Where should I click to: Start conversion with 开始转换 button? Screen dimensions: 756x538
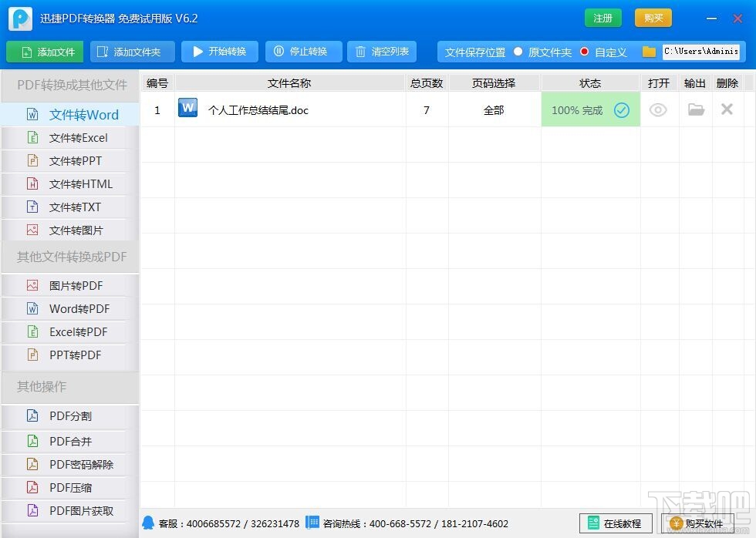pyautogui.click(x=219, y=52)
